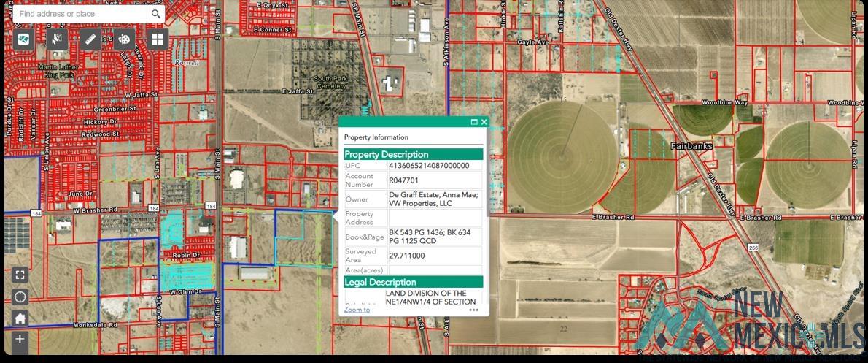Image resolution: width=868 pixels, height=363 pixels.
Task: Zoom in with the plus button
Action: 20,340
